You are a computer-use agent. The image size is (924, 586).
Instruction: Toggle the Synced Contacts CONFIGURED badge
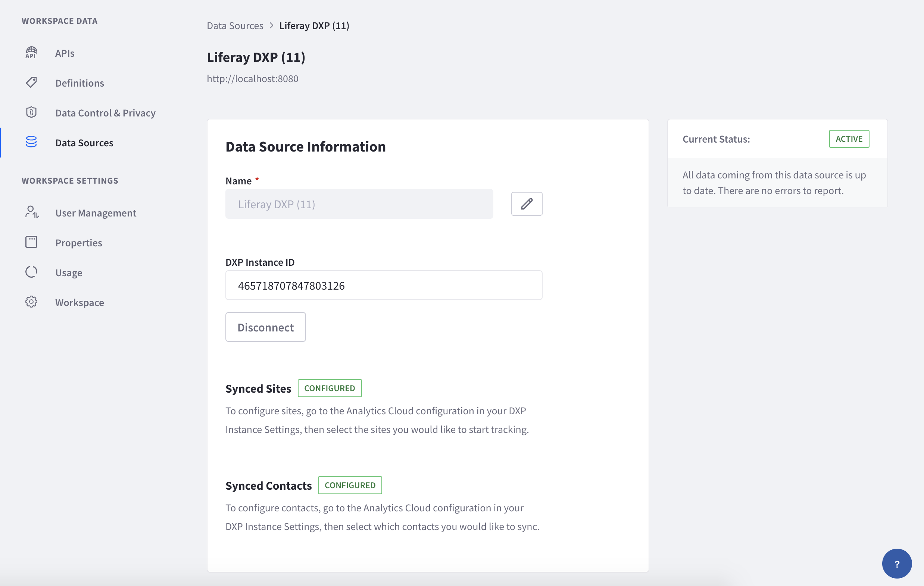(x=350, y=485)
